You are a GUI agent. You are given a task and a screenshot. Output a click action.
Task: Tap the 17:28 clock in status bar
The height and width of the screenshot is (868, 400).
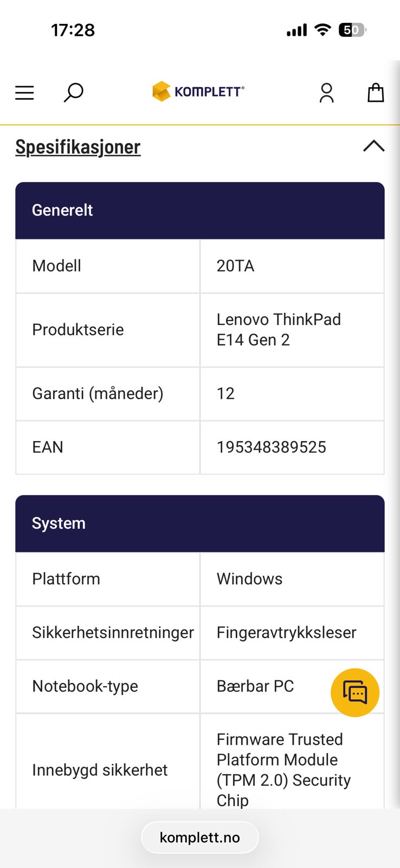coord(73,30)
